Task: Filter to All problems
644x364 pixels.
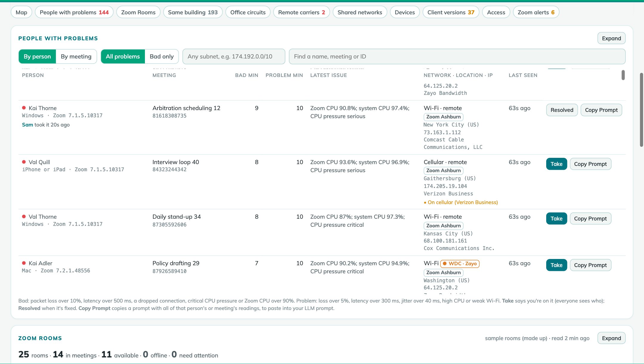Action: click(x=123, y=56)
